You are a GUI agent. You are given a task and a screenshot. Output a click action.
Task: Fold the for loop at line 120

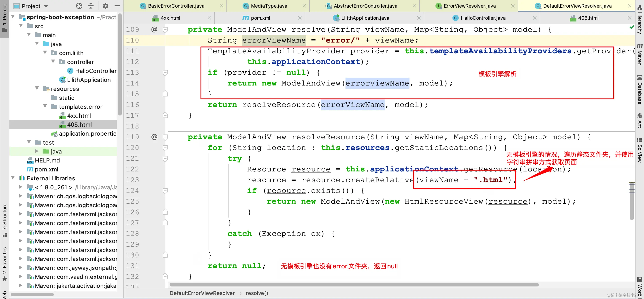[x=165, y=148]
